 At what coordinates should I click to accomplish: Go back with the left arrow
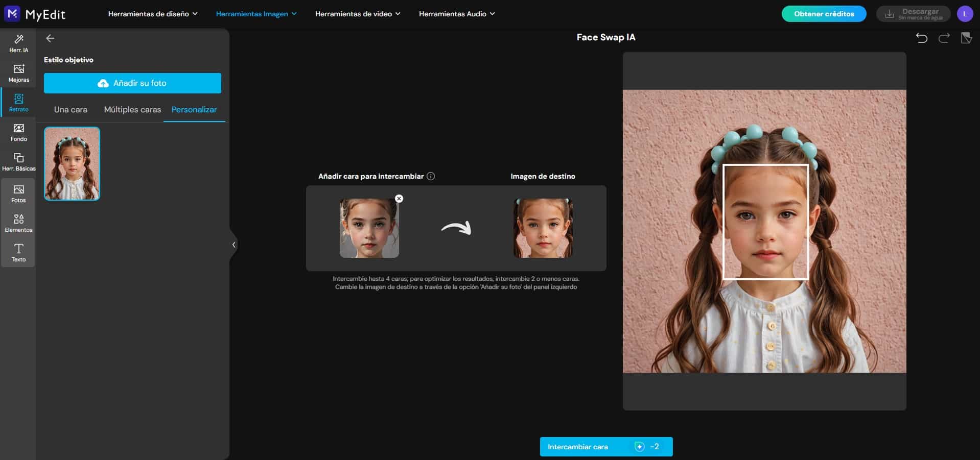[50, 38]
